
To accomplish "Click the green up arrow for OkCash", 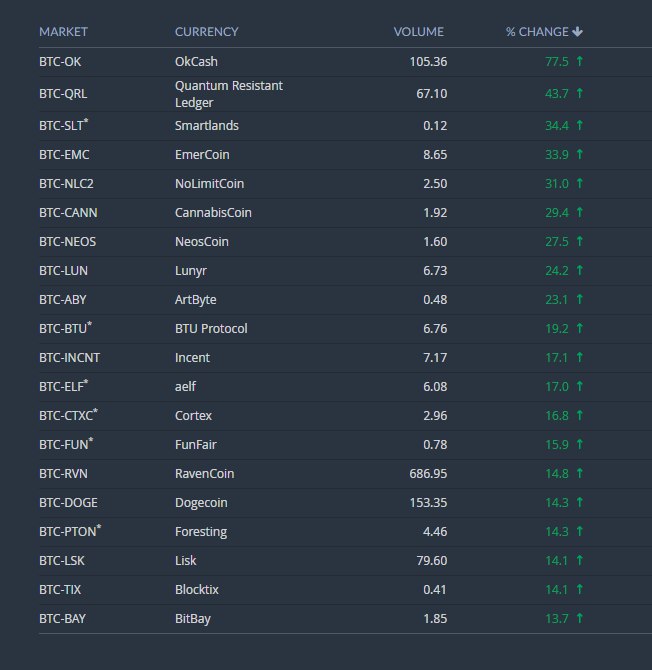I will pyautogui.click(x=579, y=62).
